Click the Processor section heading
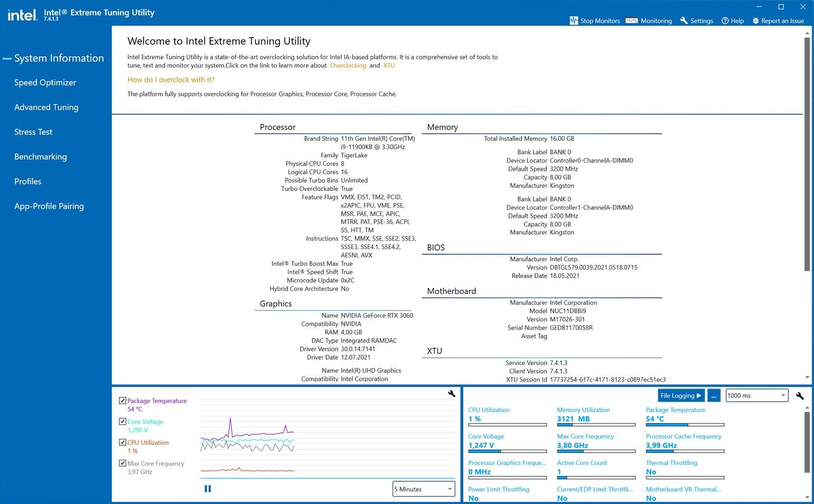 [x=278, y=127]
